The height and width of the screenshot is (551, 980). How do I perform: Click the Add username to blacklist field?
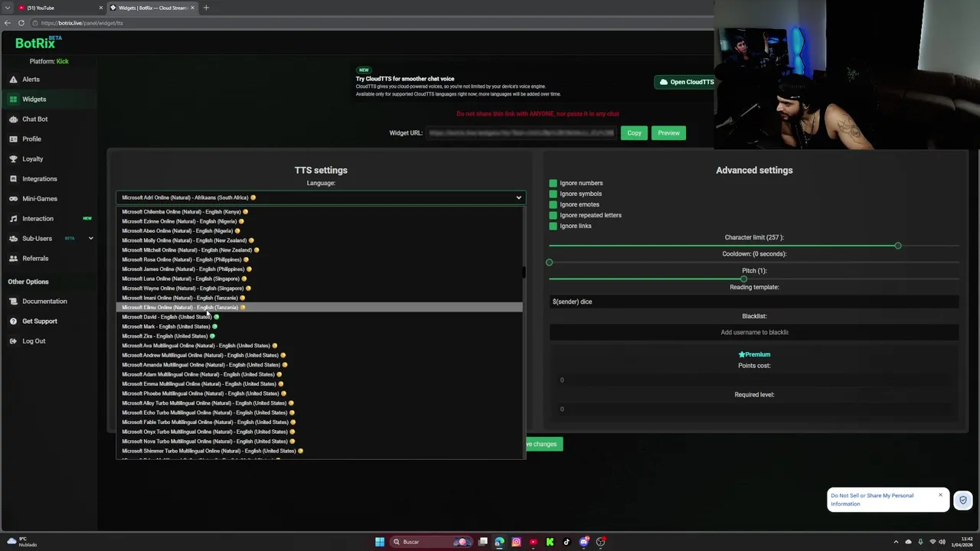pyautogui.click(x=754, y=332)
